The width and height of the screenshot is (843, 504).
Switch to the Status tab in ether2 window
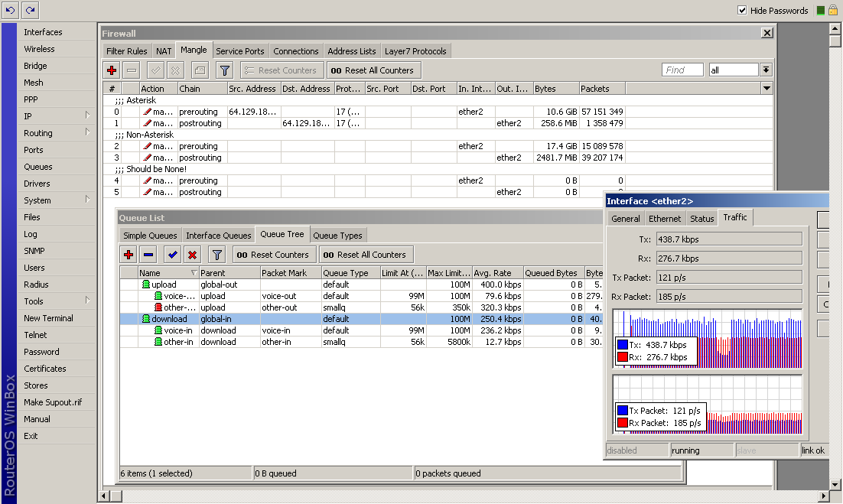coord(701,219)
